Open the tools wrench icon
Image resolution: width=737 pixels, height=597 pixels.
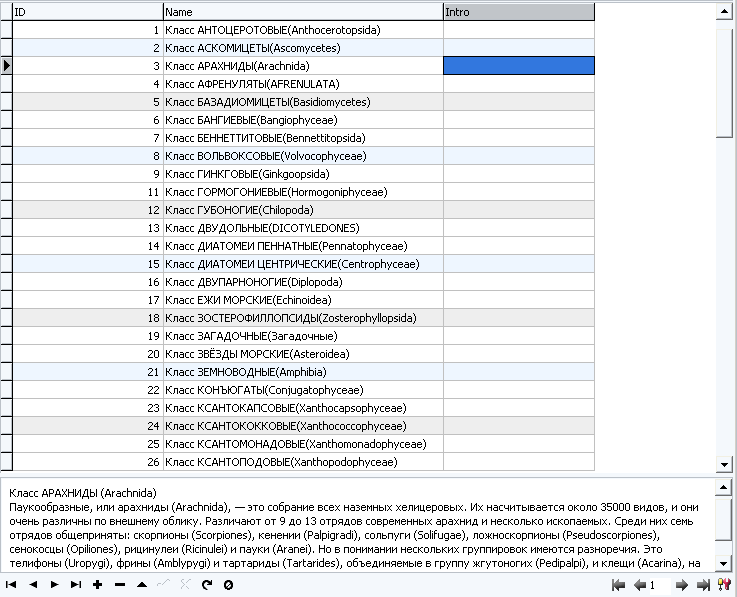[x=725, y=585]
